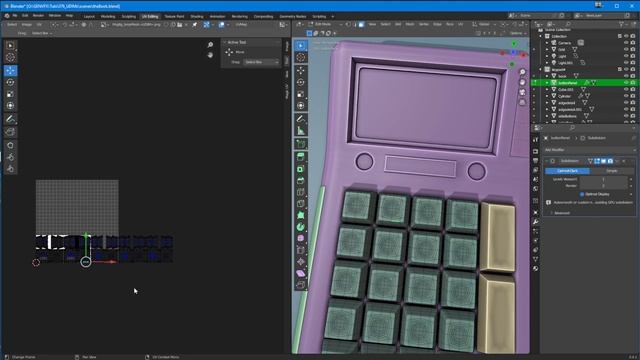
Task: Switch to the Shading workspace tab
Action: (197, 16)
